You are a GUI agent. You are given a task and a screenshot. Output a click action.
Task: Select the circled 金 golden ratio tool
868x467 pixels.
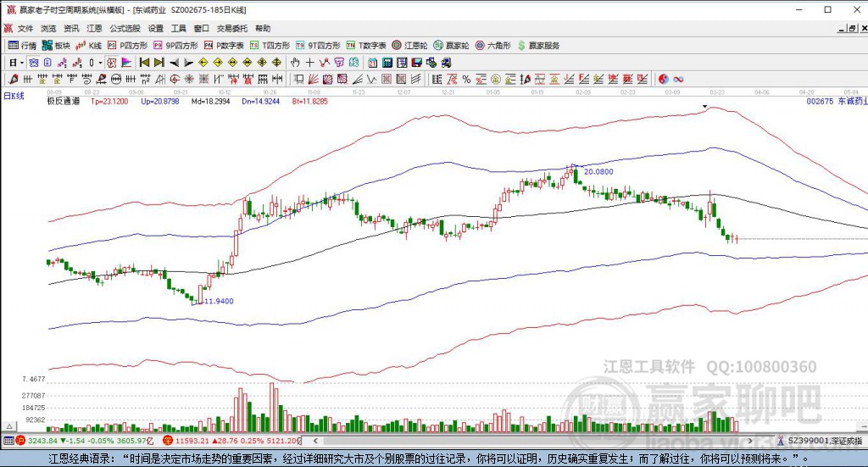495,79
